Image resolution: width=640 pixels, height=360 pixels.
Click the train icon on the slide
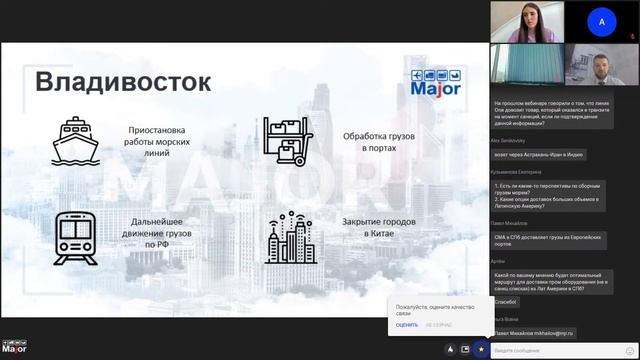pos(76,238)
